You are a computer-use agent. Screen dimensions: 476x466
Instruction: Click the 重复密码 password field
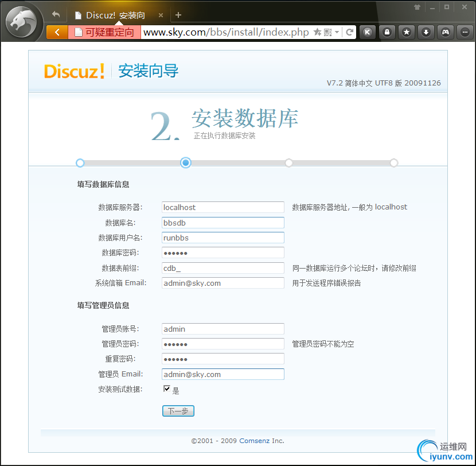tap(223, 359)
